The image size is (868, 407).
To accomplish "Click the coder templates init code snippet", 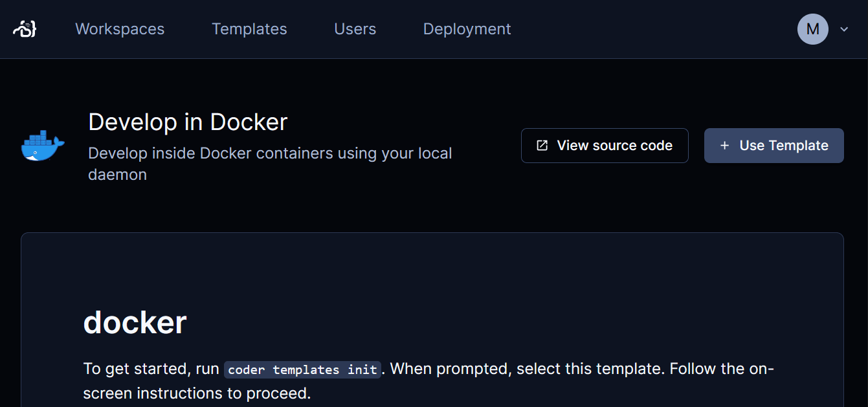I will (x=302, y=369).
